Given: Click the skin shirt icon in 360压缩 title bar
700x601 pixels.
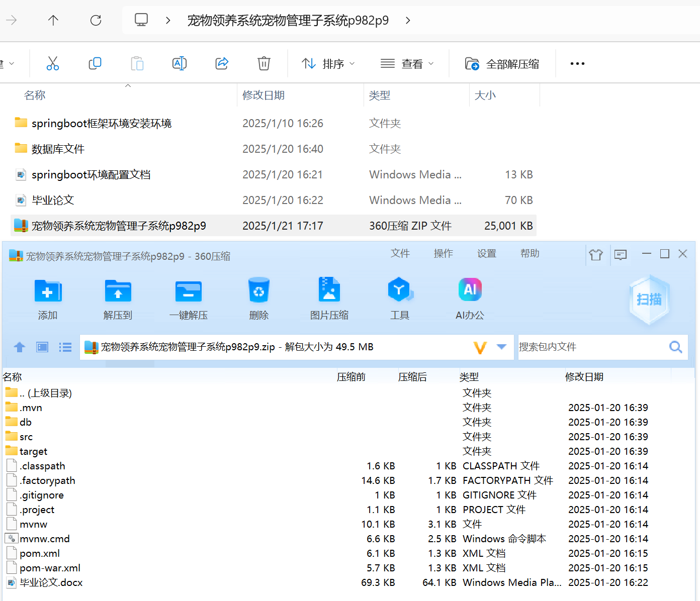Looking at the screenshot, I should pyautogui.click(x=596, y=254).
